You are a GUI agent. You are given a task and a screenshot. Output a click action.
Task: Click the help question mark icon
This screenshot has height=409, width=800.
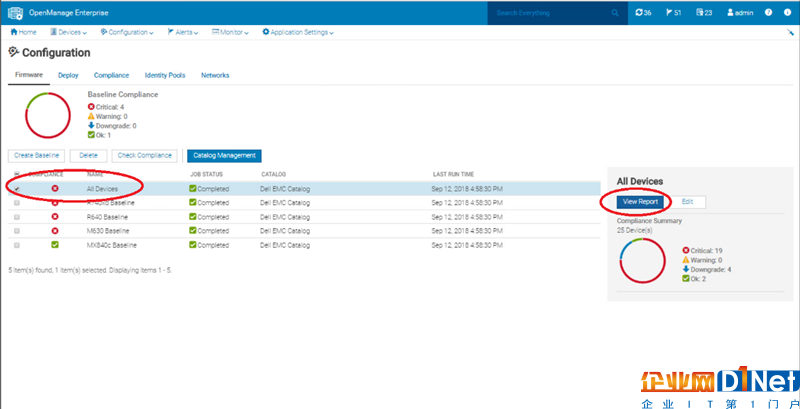click(x=768, y=13)
